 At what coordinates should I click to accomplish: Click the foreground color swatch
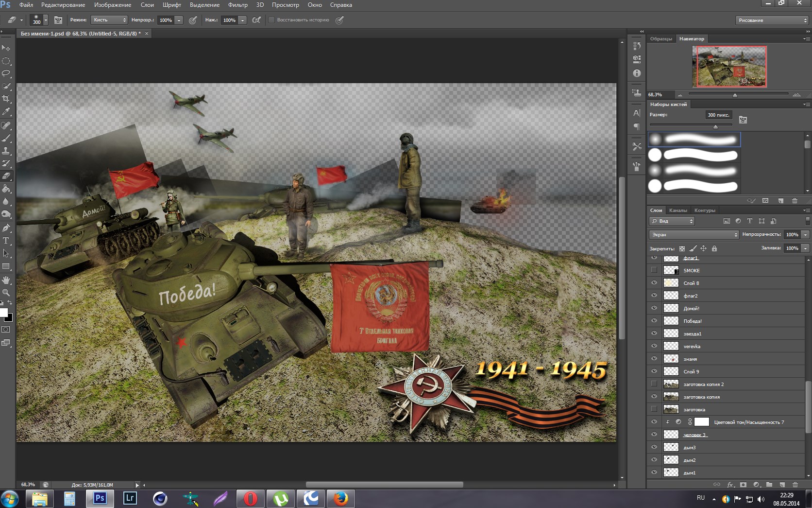tap(3, 312)
